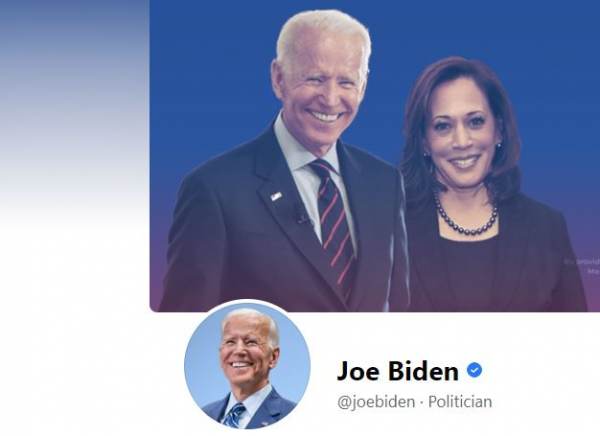Image resolution: width=600 pixels, height=436 pixels.
Task: Open the large cover photo banner
Action: point(375,156)
